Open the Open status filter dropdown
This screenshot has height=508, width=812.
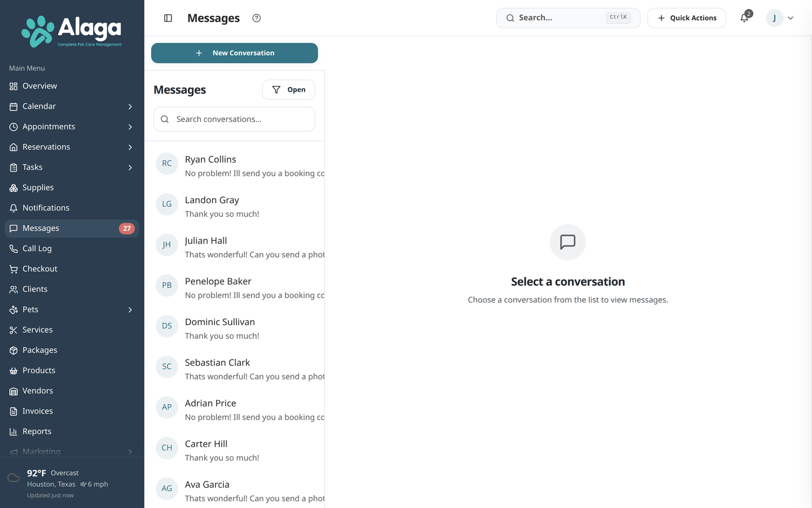289,90
